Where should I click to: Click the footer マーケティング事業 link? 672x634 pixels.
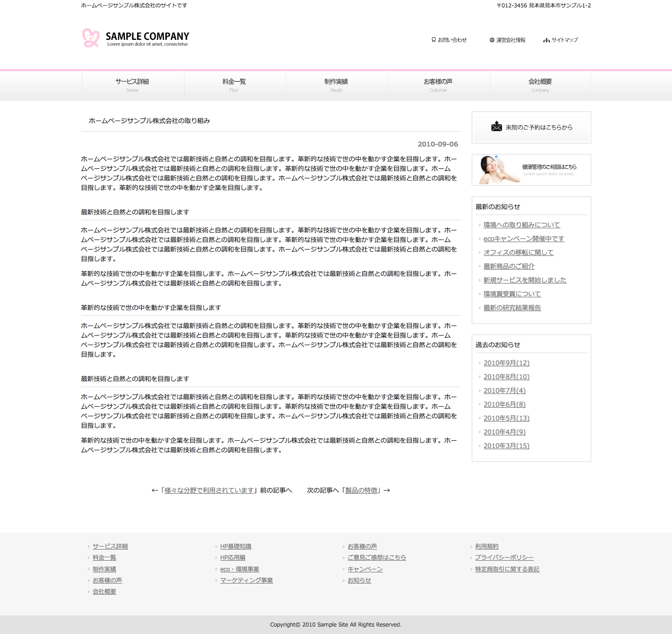[x=246, y=580]
